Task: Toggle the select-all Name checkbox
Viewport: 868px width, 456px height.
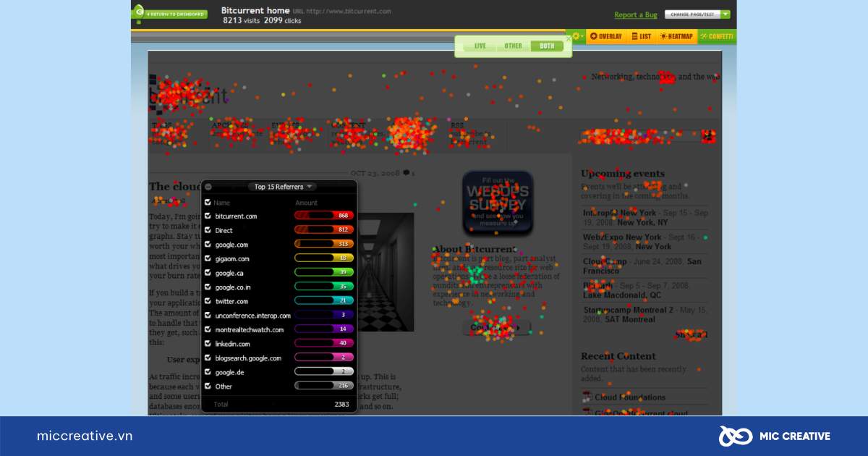Action: (x=208, y=203)
